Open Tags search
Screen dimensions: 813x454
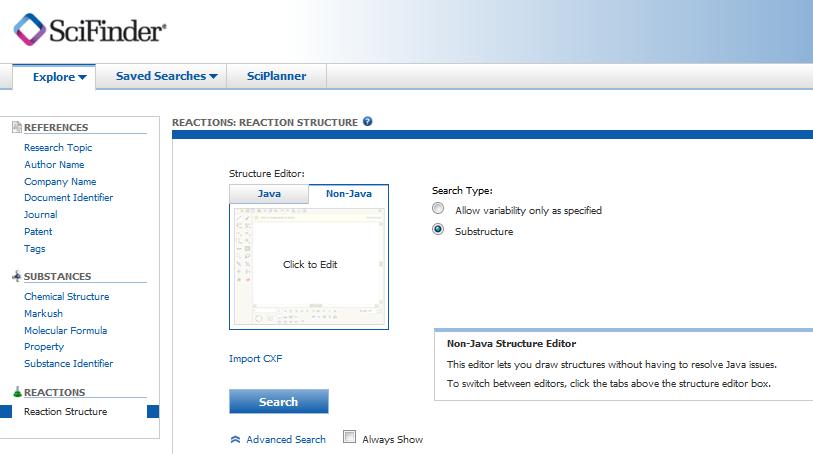pyautogui.click(x=34, y=249)
